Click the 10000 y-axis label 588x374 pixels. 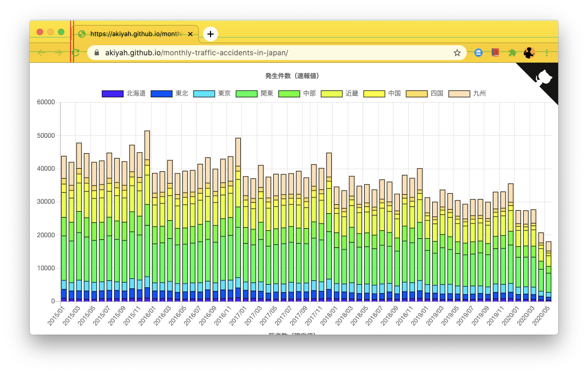pos(46,268)
